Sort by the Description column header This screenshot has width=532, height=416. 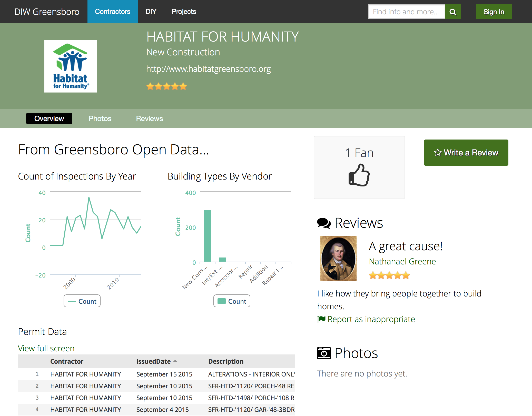[x=226, y=361]
